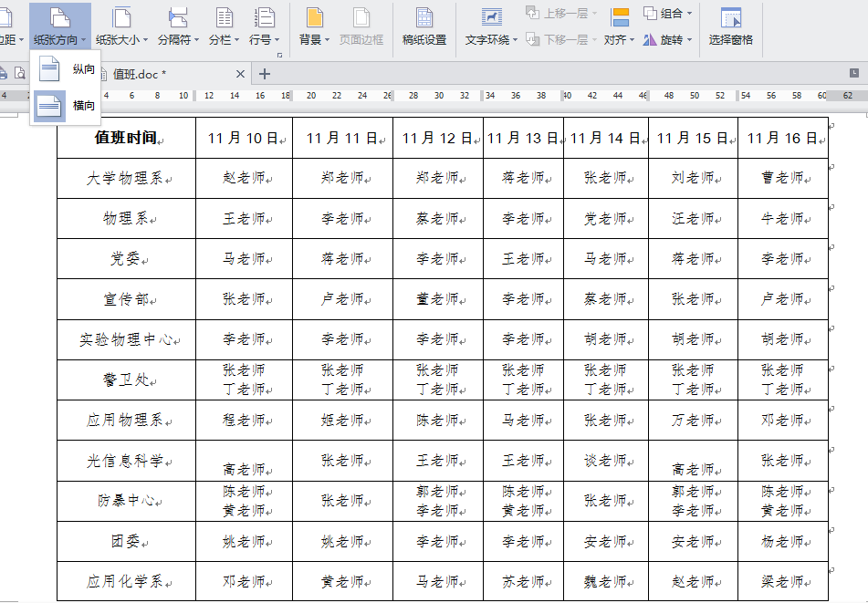Click the 值班时间 header cell in table
Screen dimensions: 868x603
pos(126,138)
